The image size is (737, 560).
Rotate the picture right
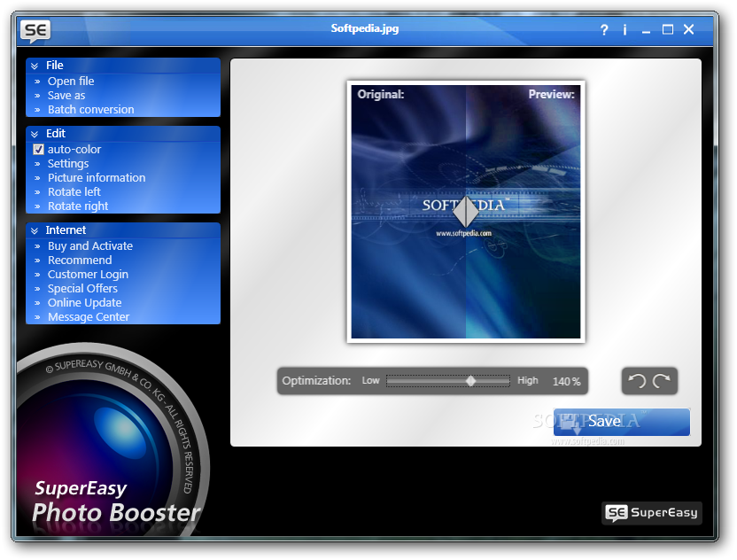pyautogui.click(x=78, y=206)
